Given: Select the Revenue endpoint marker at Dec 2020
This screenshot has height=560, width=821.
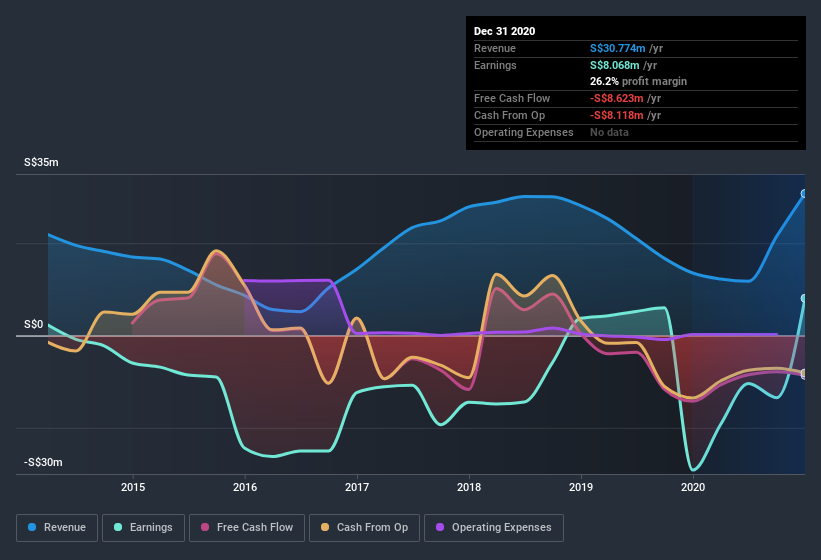Looking at the screenshot, I should click(804, 194).
